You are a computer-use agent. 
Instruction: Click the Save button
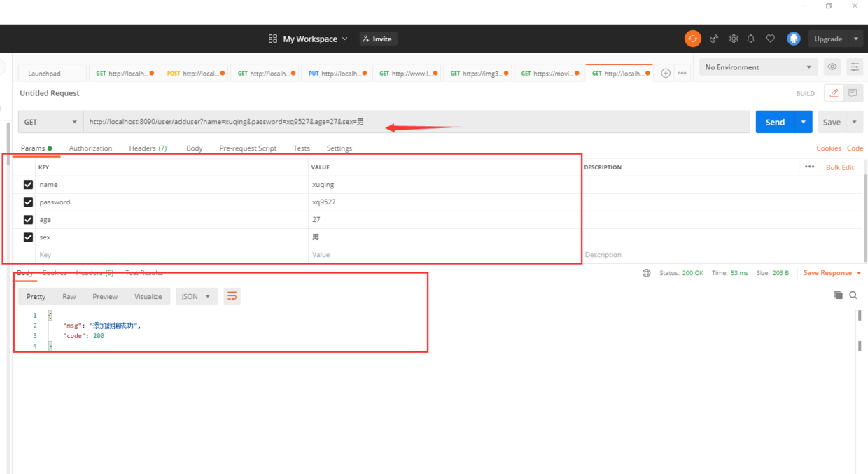tap(832, 122)
